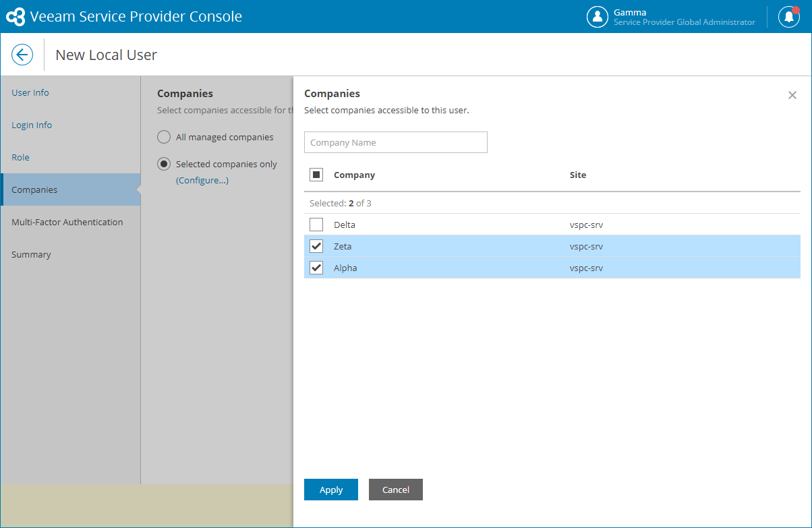This screenshot has height=528, width=812.
Task: Open the Configure link
Action: click(202, 180)
